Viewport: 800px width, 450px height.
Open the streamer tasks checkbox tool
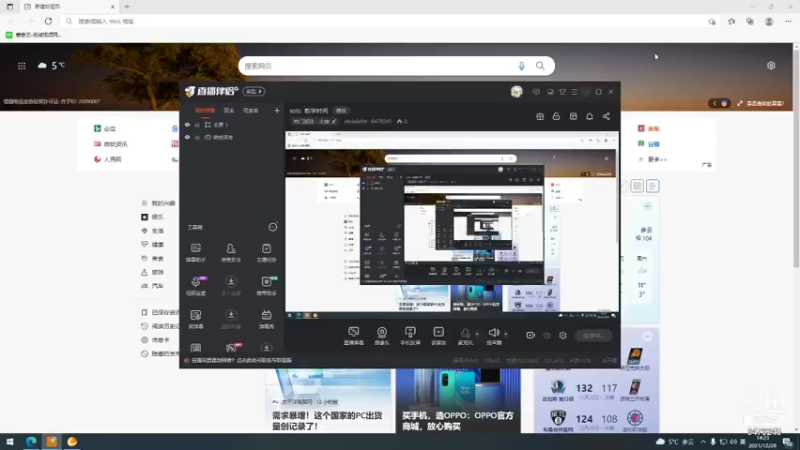(266, 253)
